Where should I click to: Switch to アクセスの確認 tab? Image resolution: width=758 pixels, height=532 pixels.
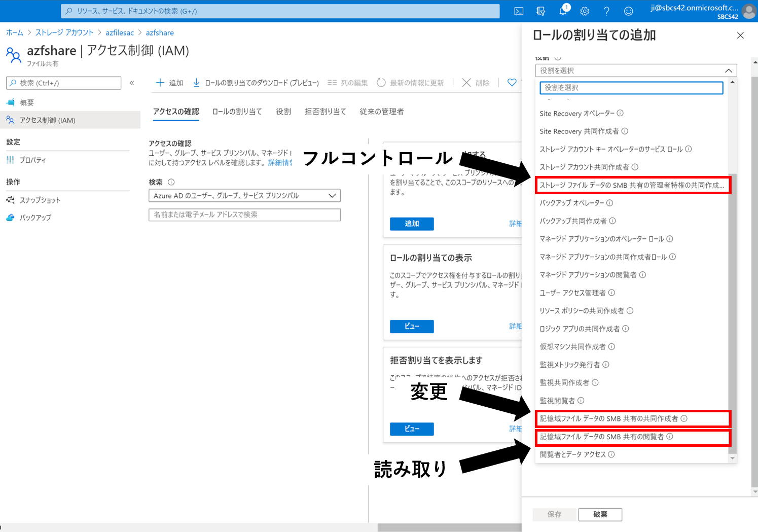click(176, 112)
